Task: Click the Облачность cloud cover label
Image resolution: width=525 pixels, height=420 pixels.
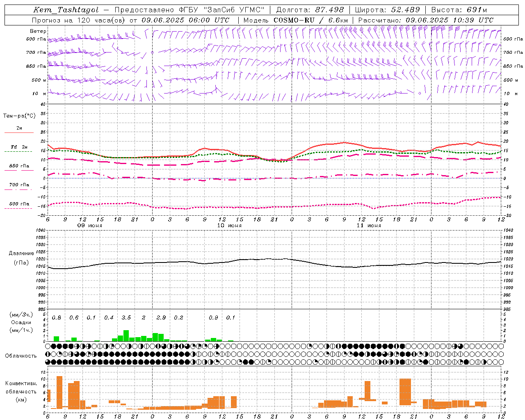Action: pyautogui.click(x=21, y=356)
